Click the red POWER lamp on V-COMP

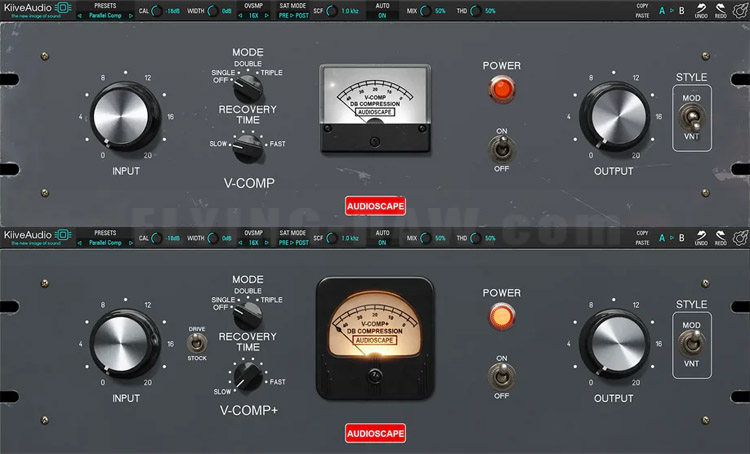501,89
